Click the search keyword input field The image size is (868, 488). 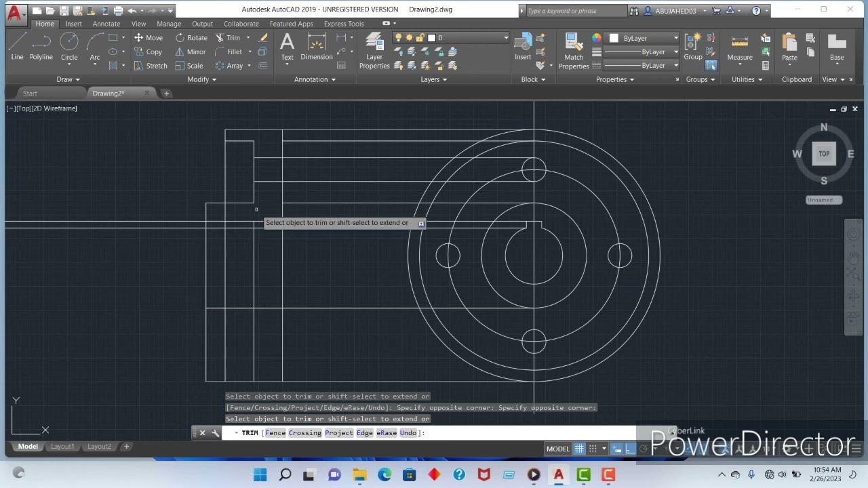pos(576,11)
